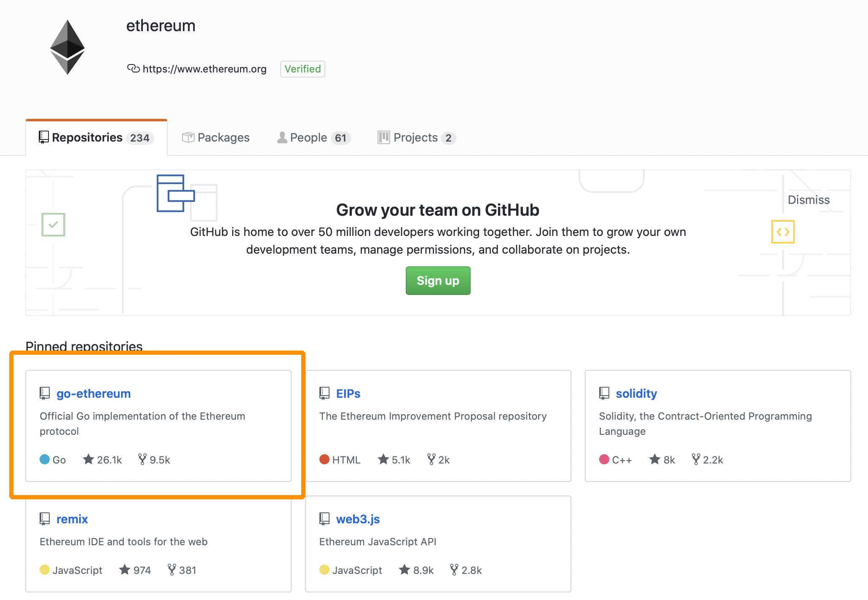Image resolution: width=868 pixels, height=600 pixels.
Task: Click the People person icon
Action: coord(282,137)
